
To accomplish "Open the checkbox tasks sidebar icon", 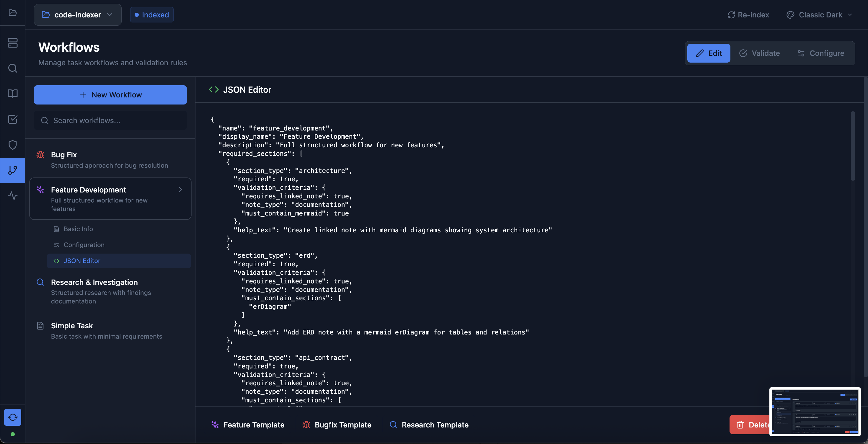I will 12,119.
